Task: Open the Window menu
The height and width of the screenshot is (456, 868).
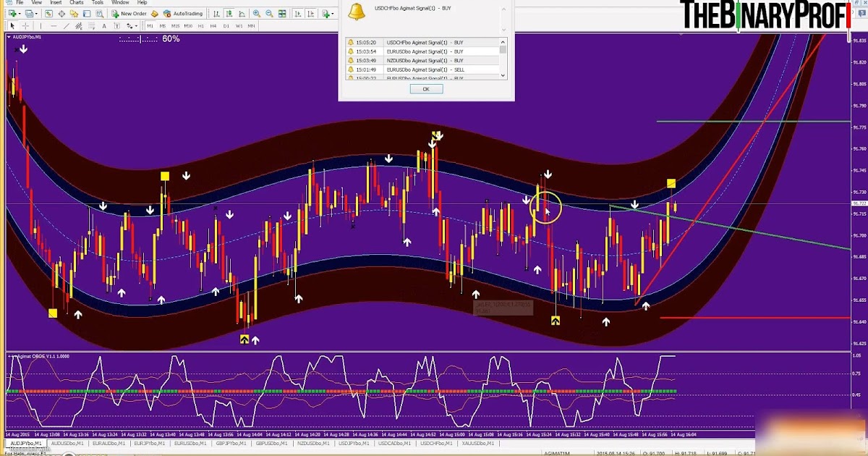Action: [120, 3]
